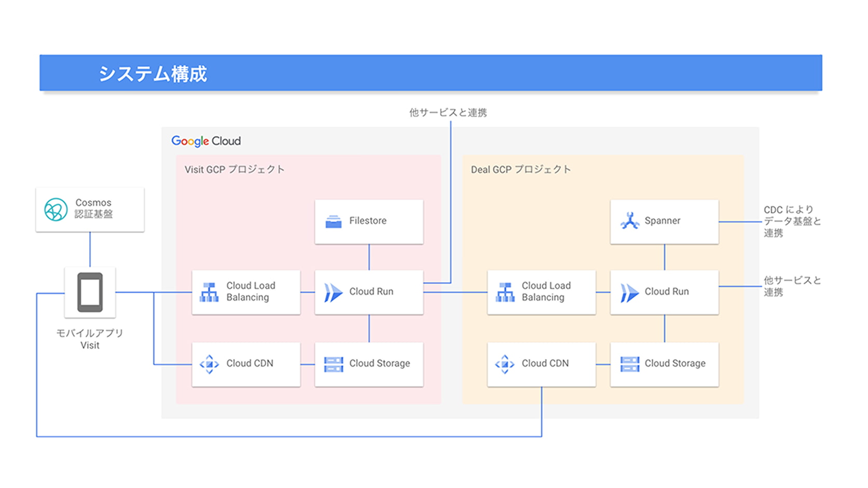
Task: Click the 他サービスと連携 label at top
Action: 448,113
